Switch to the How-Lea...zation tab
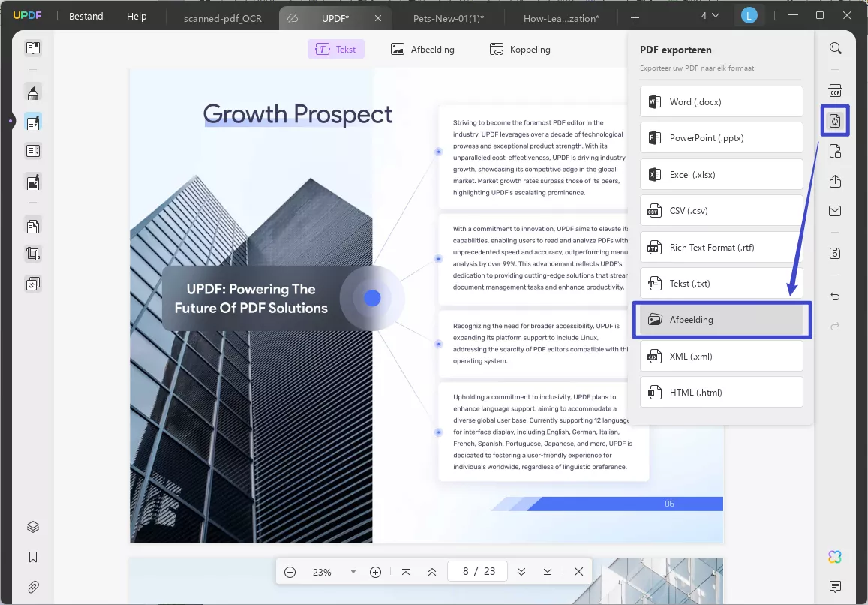Image resolution: width=868 pixels, height=605 pixels. (561, 18)
